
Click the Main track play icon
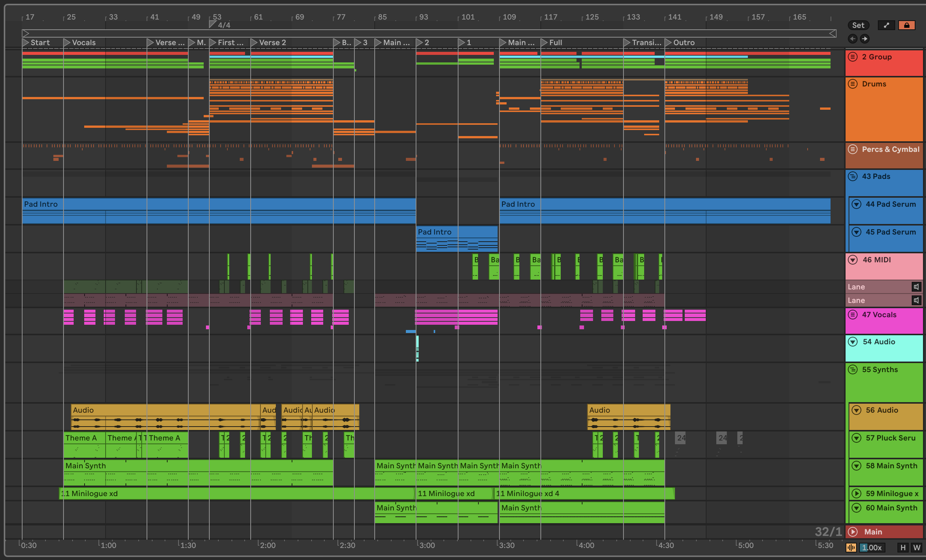(853, 532)
